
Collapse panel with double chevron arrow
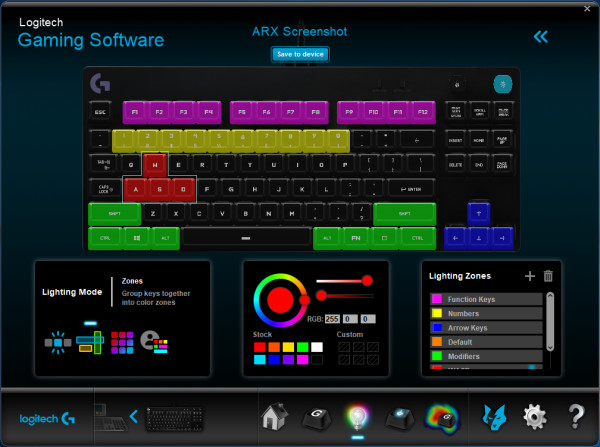[541, 37]
